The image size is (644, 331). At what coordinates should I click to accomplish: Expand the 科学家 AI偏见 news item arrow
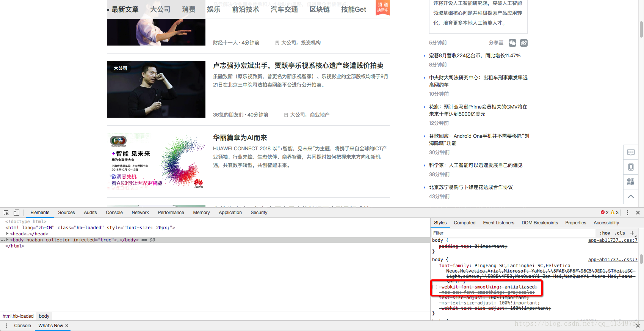[424, 165]
